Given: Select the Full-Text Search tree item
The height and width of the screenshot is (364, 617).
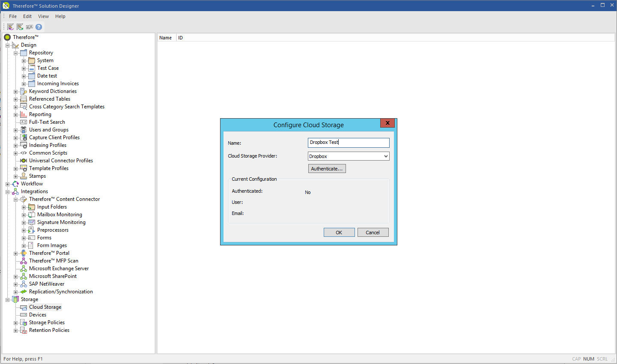Looking at the screenshot, I should 47,122.
